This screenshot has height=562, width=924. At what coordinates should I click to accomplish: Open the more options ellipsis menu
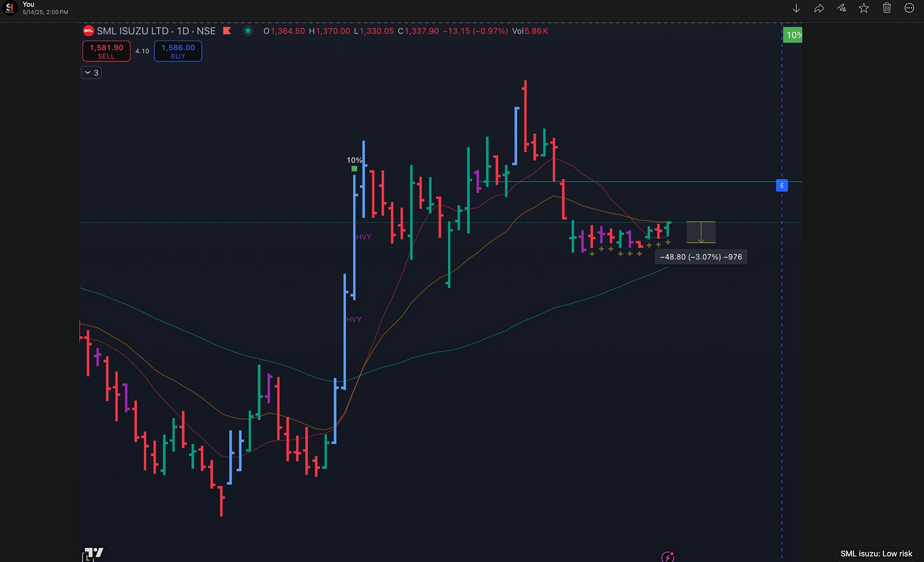point(909,8)
